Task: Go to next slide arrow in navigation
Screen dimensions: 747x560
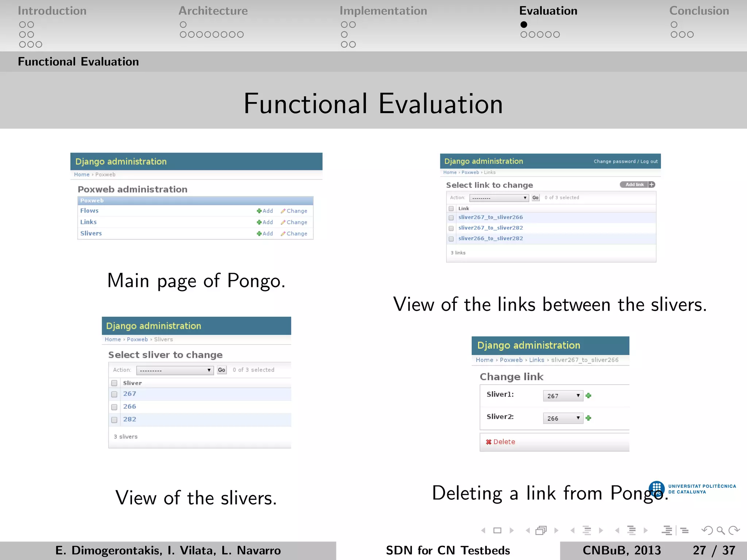Action: (x=512, y=530)
